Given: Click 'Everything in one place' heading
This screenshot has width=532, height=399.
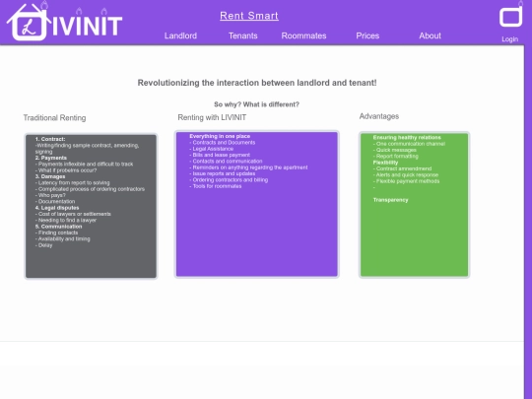Looking at the screenshot, I should [x=220, y=136].
